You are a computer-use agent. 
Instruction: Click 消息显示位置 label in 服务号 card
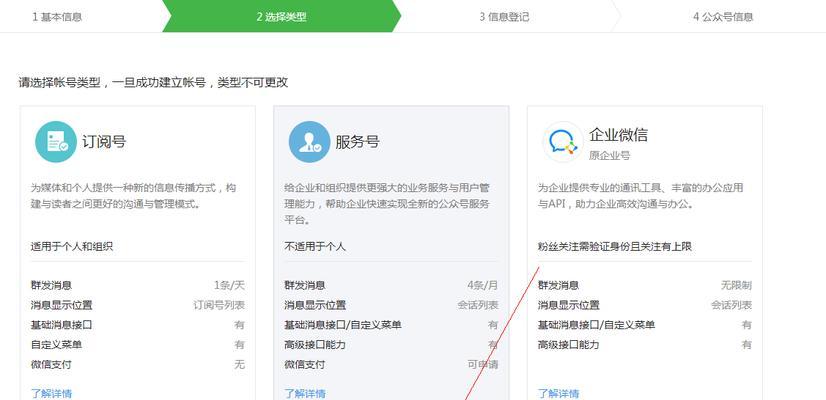[315, 305]
